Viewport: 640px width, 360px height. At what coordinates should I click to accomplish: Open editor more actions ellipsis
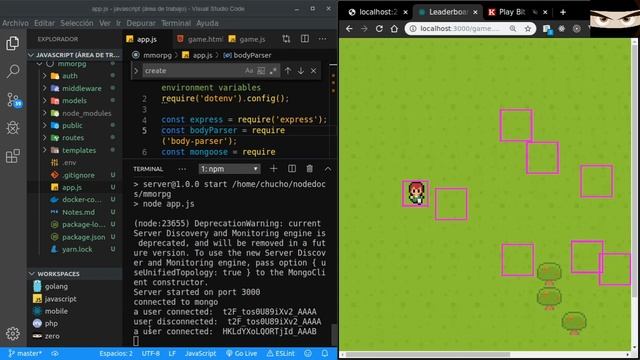tap(322, 39)
